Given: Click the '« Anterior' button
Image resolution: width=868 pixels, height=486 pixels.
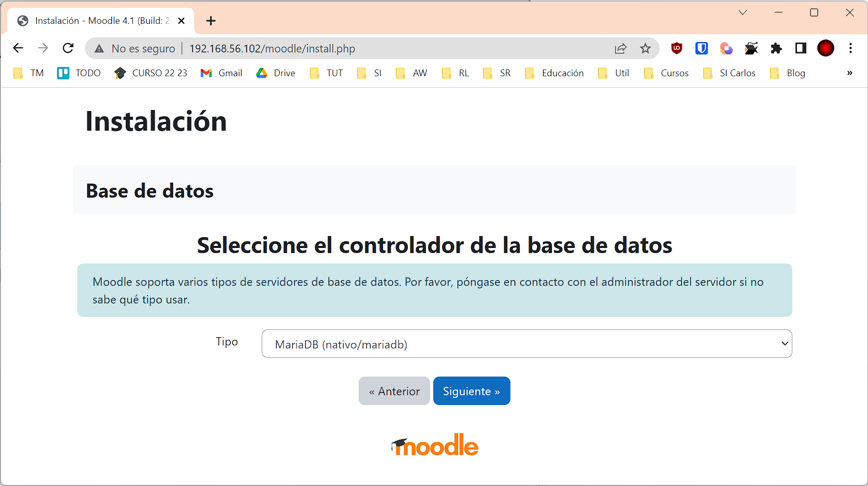Looking at the screenshot, I should coord(394,391).
